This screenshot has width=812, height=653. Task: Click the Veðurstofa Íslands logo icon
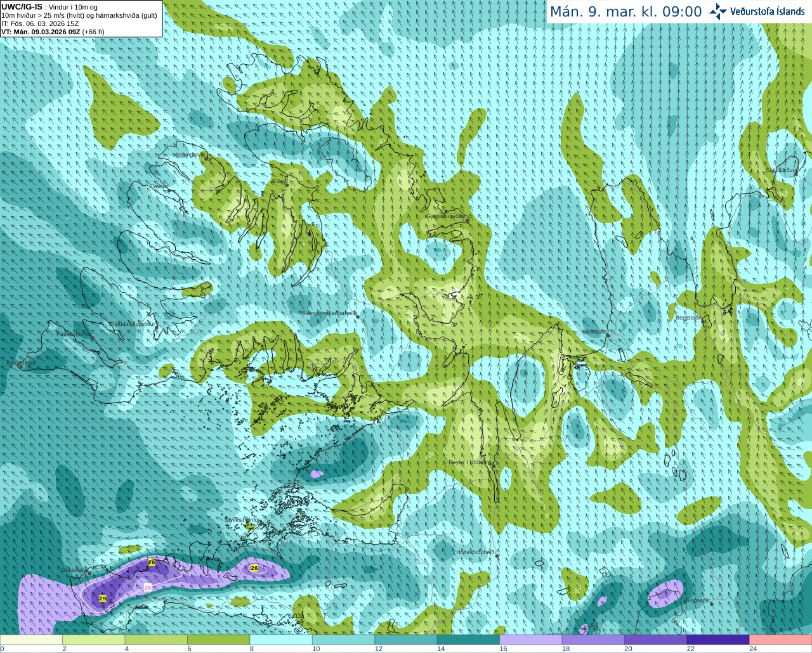point(718,11)
